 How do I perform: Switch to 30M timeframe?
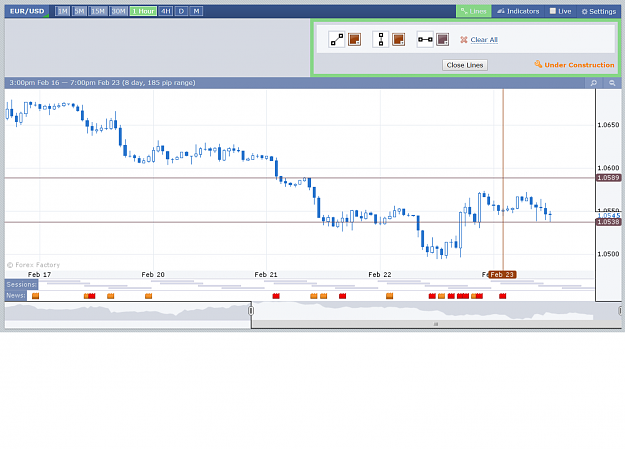(118, 11)
